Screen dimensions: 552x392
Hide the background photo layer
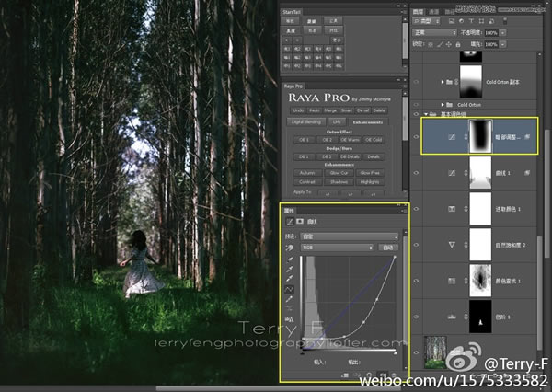(x=416, y=352)
